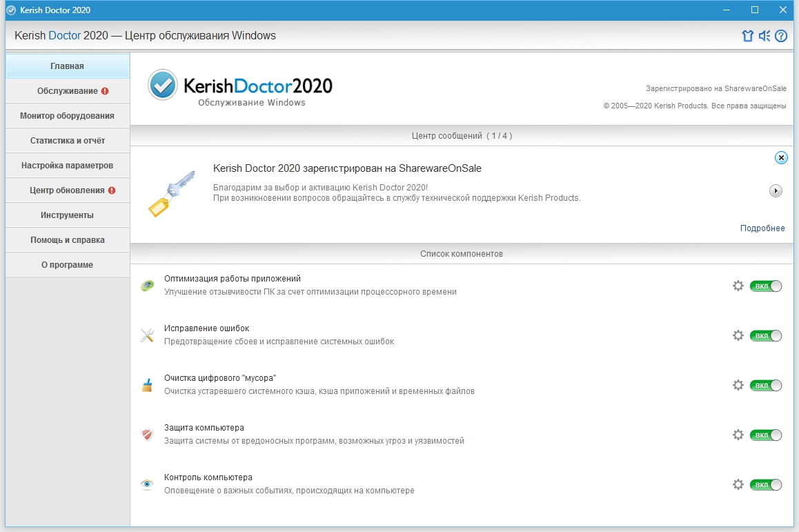Click the message title about ShareWareOnSale registration
Screen dimensions: 799x532
347,168
